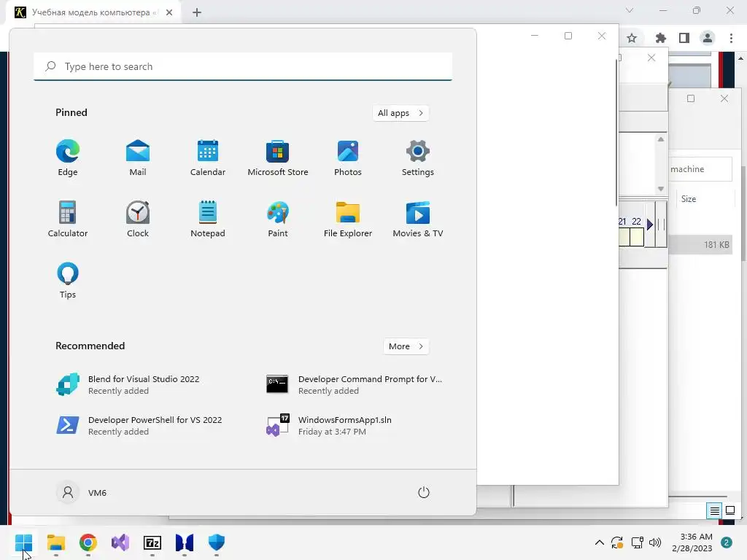
Task: Select the Chrome tab Учебная модель компьютера
Action: [93, 12]
